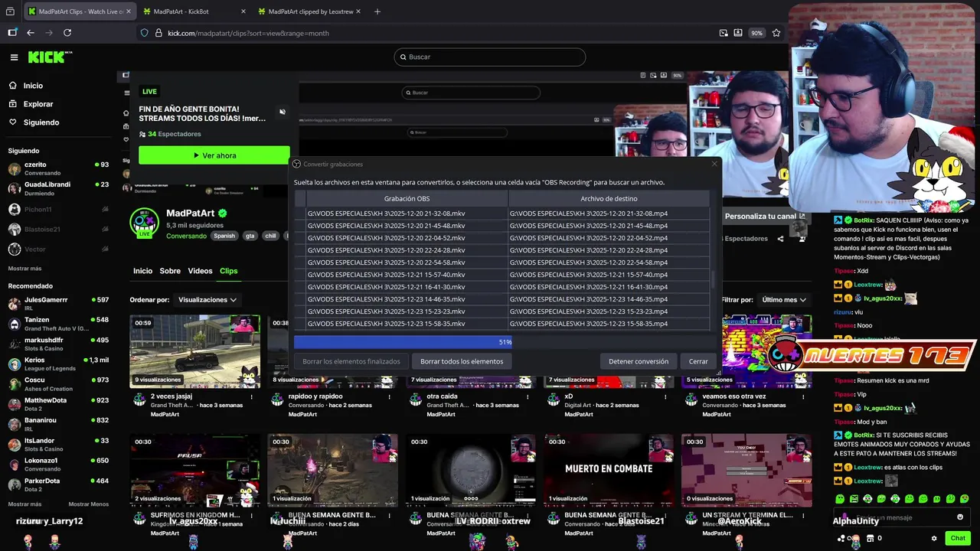Select row '2025-12-23 15-58-35.mkv'

coord(407,324)
